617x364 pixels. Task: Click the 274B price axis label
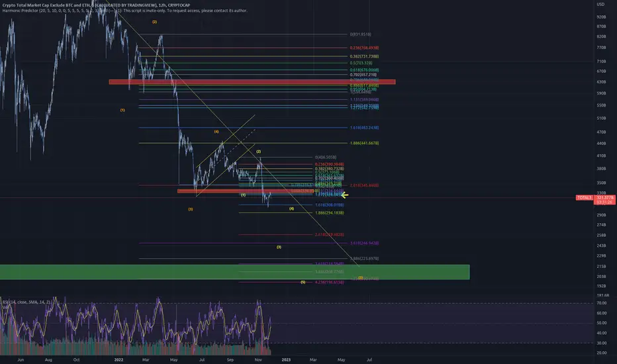tap(601, 225)
